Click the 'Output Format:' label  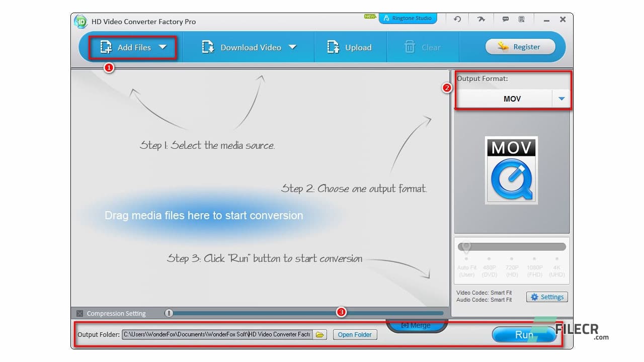(x=482, y=78)
